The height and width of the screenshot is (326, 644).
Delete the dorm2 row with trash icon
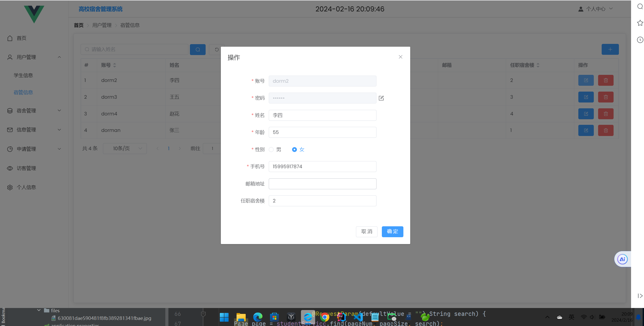click(x=606, y=80)
